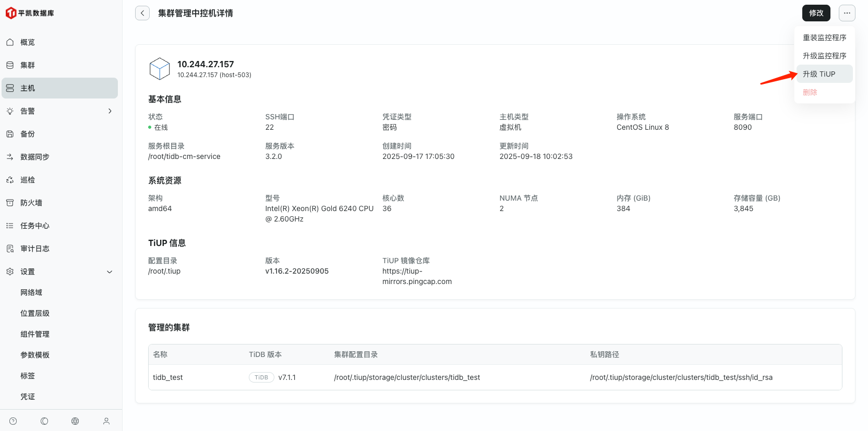Toggle dark mode with the moon icon
Viewport: 868px width, 431px height.
pos(44,421)
